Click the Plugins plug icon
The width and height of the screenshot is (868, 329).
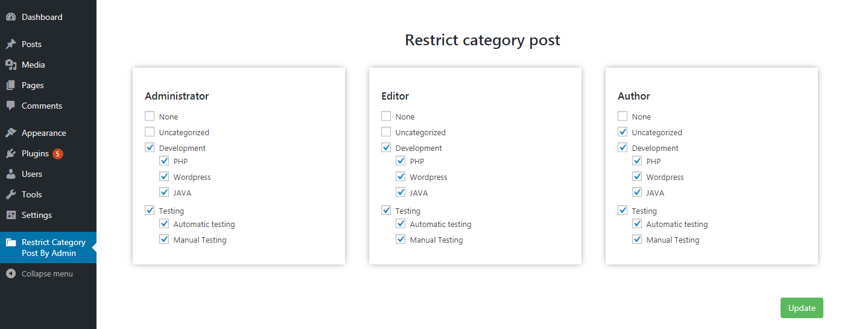pos(10,153)
